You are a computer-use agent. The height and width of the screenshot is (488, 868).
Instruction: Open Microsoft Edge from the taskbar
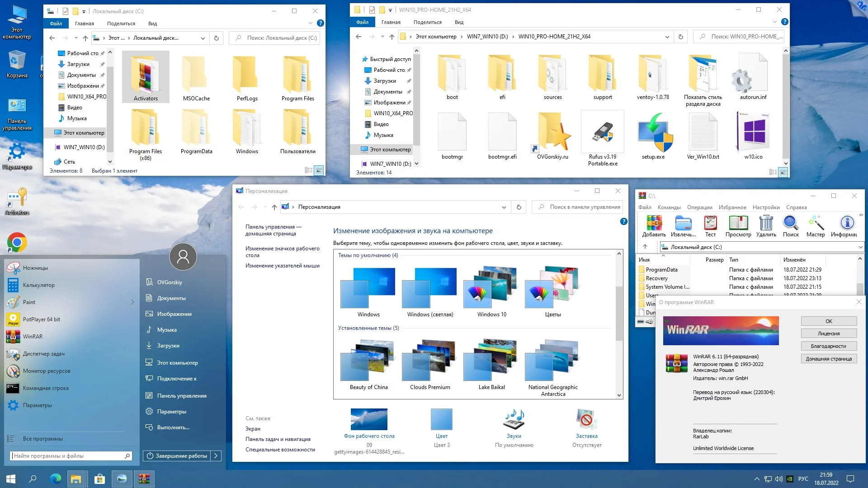(56, 479)
